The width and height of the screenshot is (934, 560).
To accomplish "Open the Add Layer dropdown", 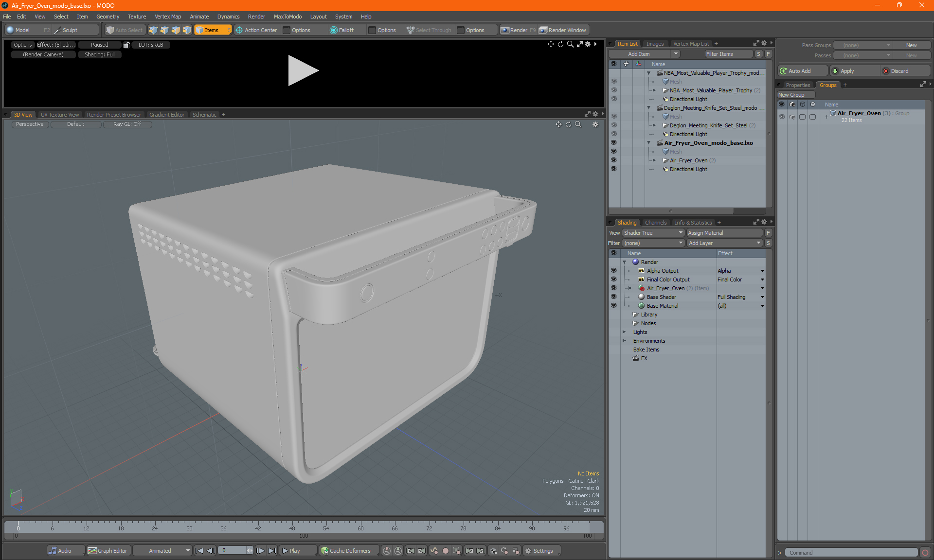I will (x=724, y=243).
